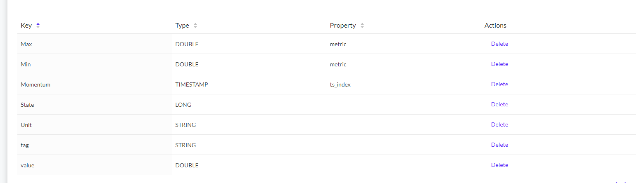The height and width of the screenshot is (183, 644).
Task: Sort by Key column arrows
Action: click(38, 26)
